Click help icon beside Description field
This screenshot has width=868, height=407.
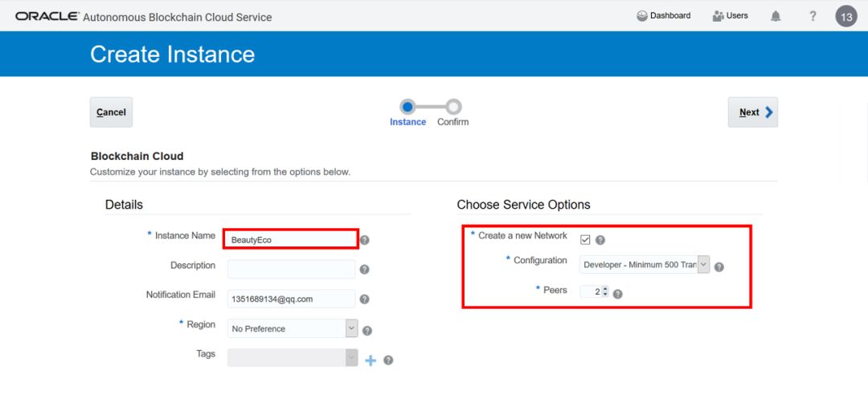(364, 270)
